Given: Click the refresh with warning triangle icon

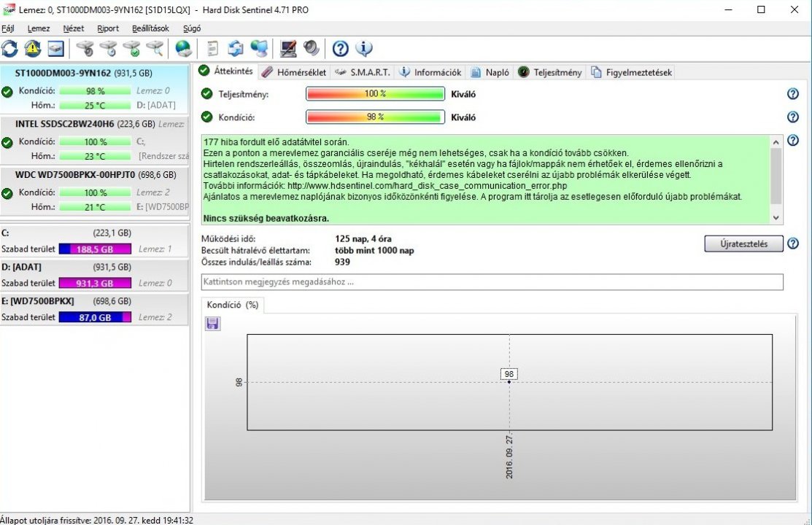Looking at the screenshot, I should coord(33,49).
